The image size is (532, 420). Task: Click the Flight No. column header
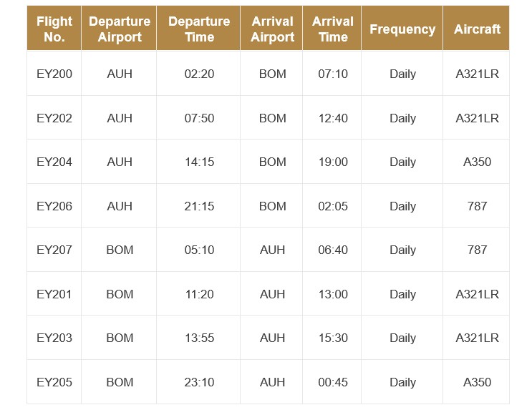(x=54, y=29)
